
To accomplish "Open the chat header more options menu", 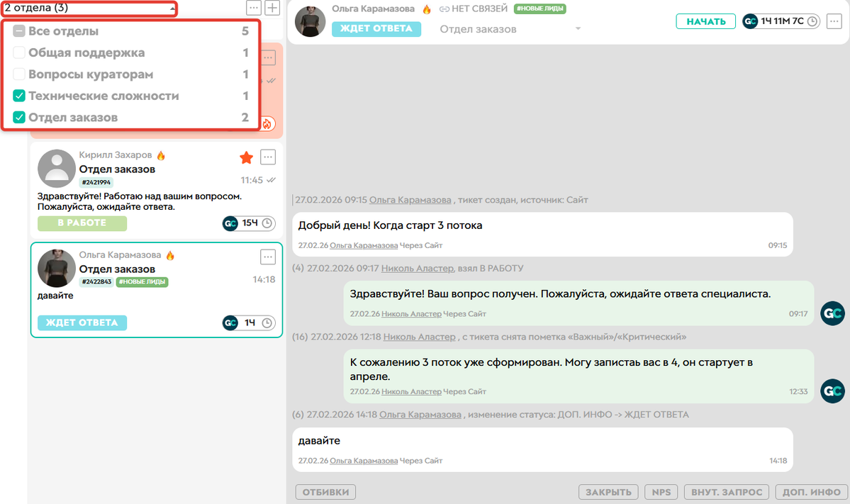I will click(x=834, y=21).
